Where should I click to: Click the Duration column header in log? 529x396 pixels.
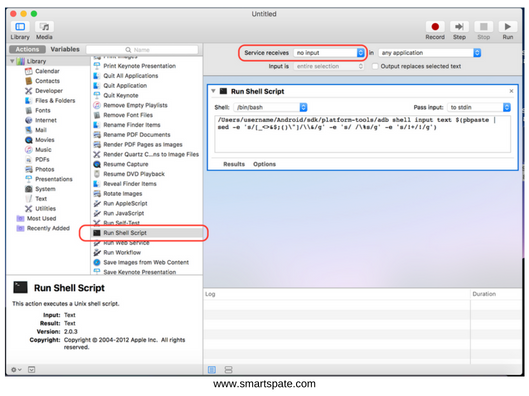pyautogui.click(x=484, y=294)
